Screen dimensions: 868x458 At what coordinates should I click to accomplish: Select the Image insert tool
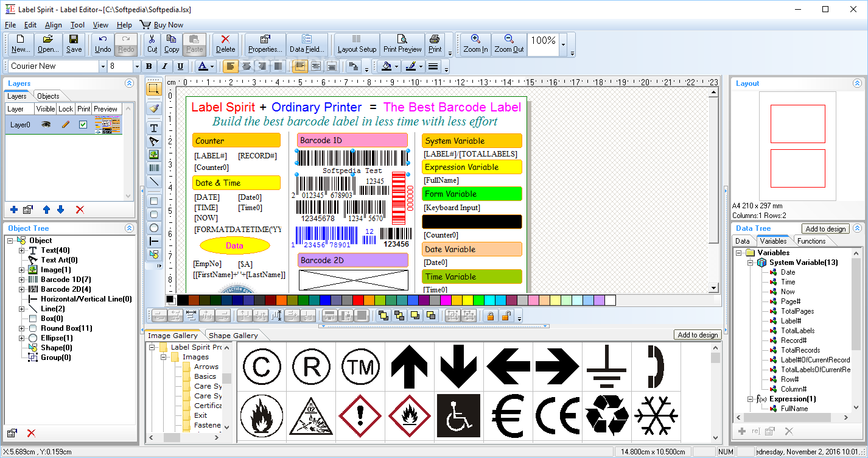[154, 155]
